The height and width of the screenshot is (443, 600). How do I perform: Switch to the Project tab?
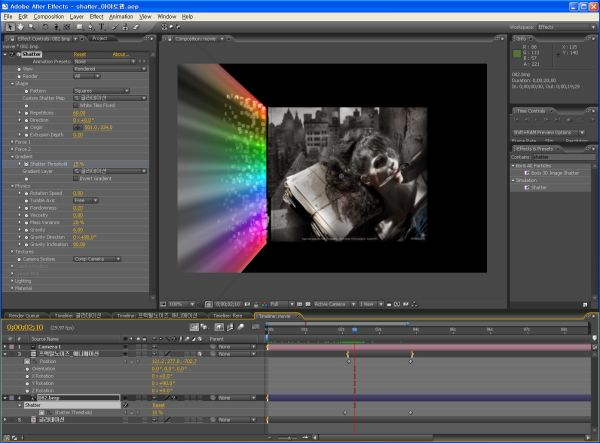point(99,38)
